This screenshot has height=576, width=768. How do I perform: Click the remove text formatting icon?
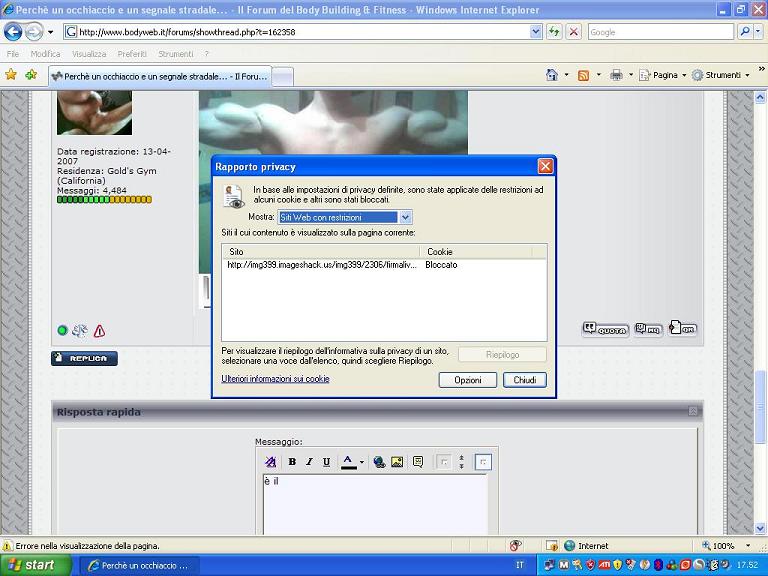click(x=271, y=462)
